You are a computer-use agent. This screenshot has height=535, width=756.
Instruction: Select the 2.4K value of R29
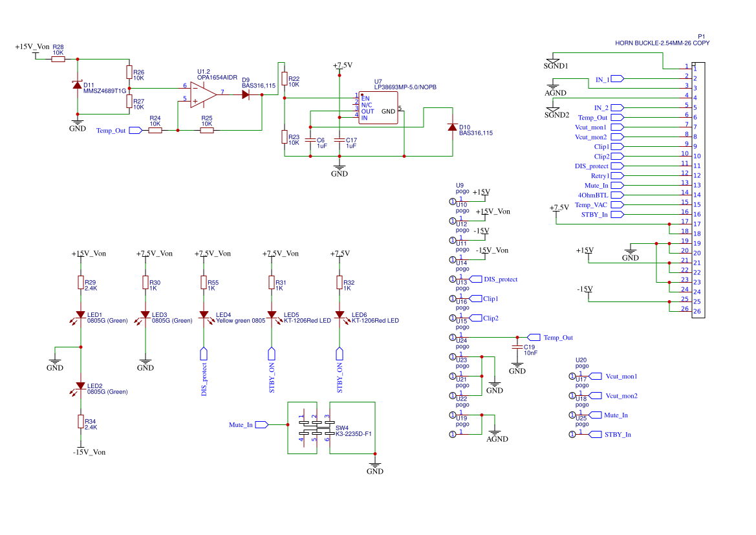(x=91, y=289)
